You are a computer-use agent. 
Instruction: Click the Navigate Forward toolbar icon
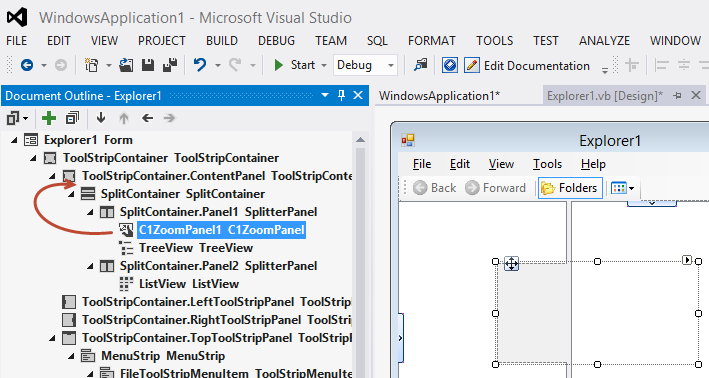[x=61, y=65]
